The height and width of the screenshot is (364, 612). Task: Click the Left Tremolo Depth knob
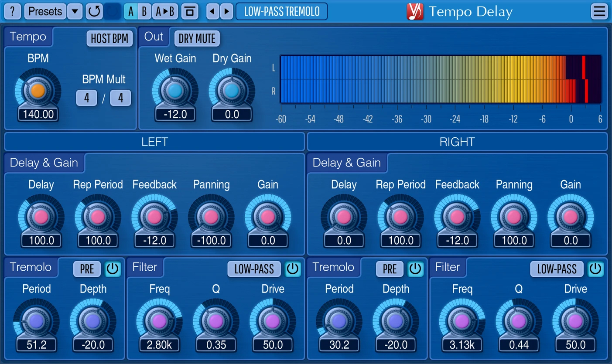93,321
